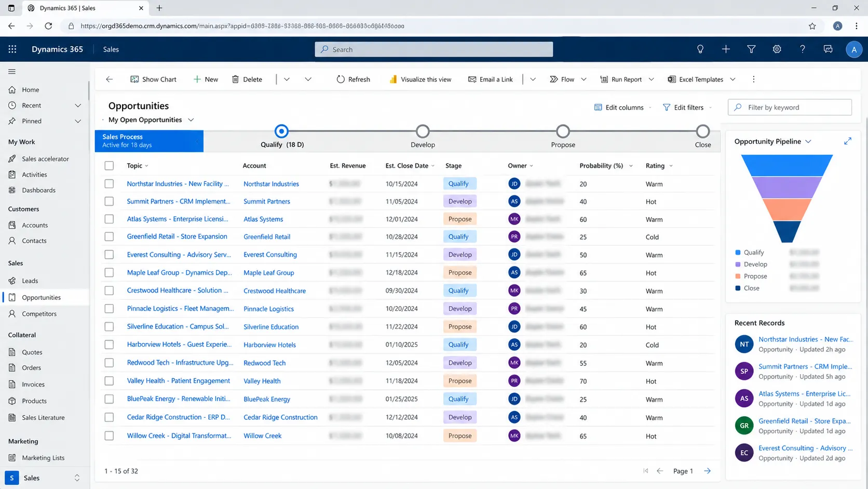Click the lightbulb assistant icon
Viewport: 868px width, 489px height.
pos(700,49)
